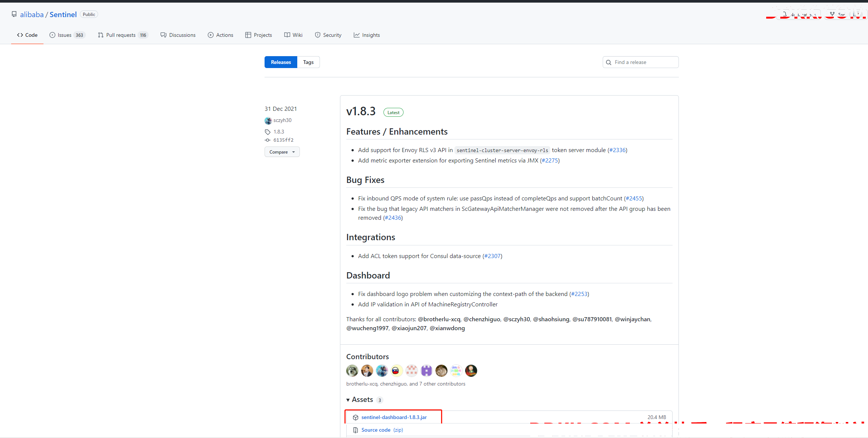Image resolution: width=868 pixels, height=438 pixels.
Task: Click the fourth contributor avatar
Action: [397, 371]
